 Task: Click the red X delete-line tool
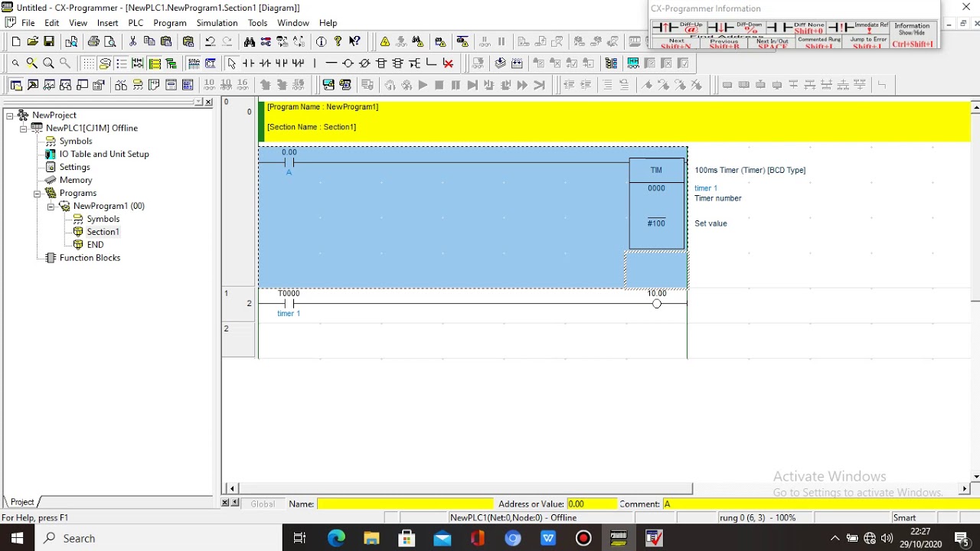448,63
